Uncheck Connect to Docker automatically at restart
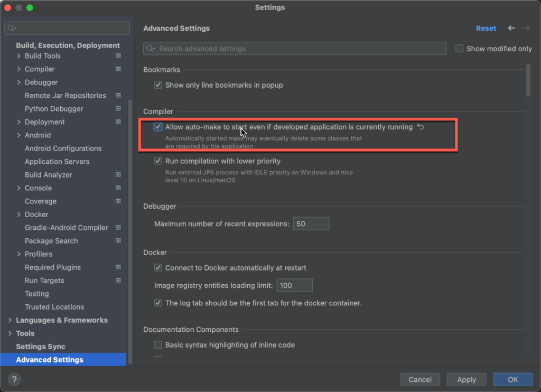Screen dimensions: 541x392 coord(158,268)
